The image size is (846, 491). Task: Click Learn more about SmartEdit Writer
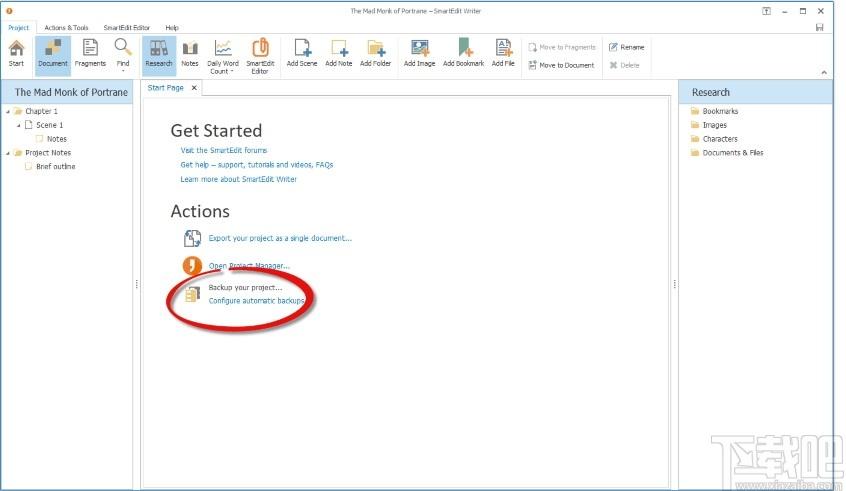click(238, 180)
